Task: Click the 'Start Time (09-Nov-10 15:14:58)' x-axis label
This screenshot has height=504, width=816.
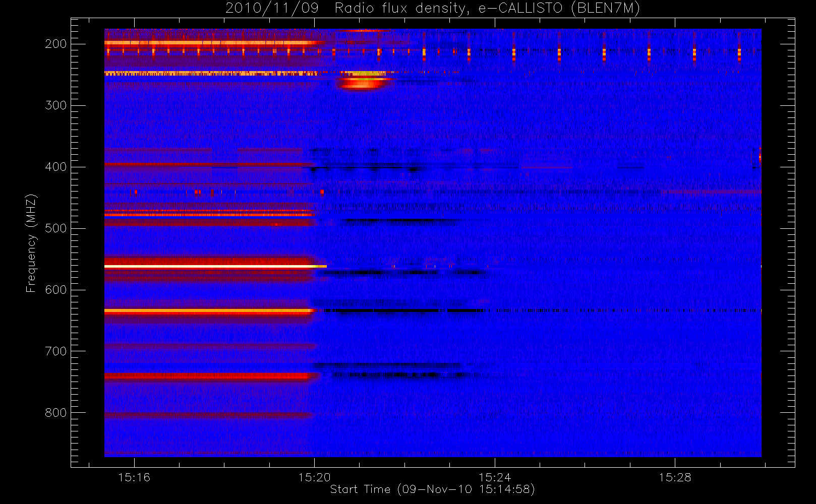Action: [x=432, y=489]
